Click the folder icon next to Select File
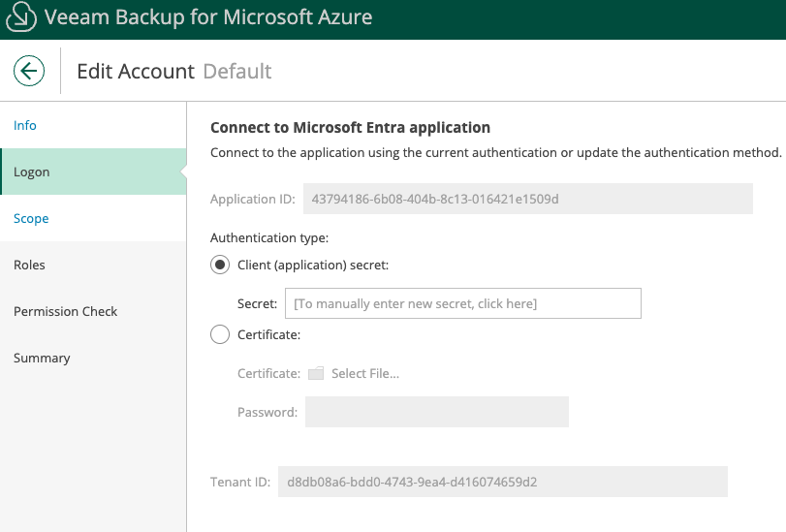786x532 pixels. pyautogui.click(x=316, y=373)
